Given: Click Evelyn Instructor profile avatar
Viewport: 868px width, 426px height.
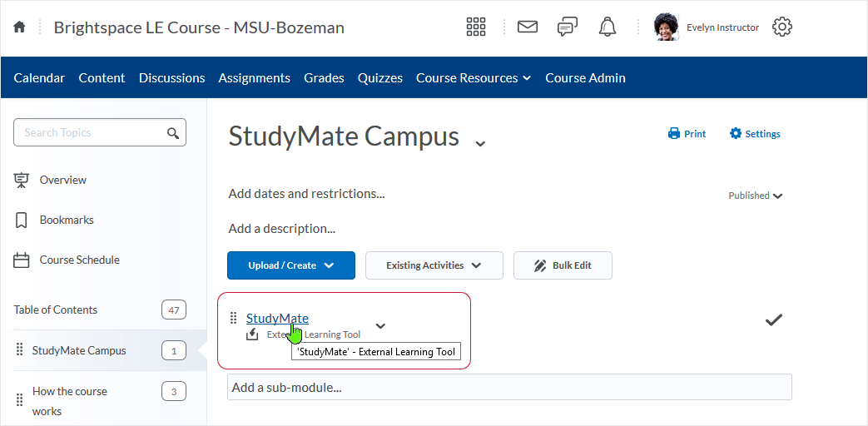Looking at the screenshot, I should coord(666,27).
